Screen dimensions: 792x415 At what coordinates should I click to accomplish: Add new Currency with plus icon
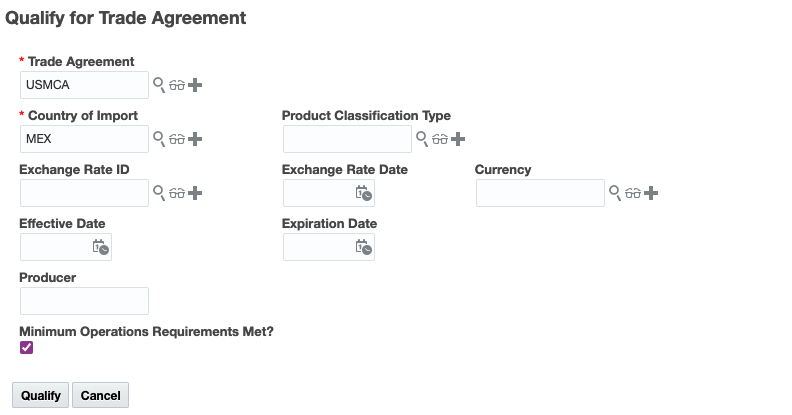[651, 193]
